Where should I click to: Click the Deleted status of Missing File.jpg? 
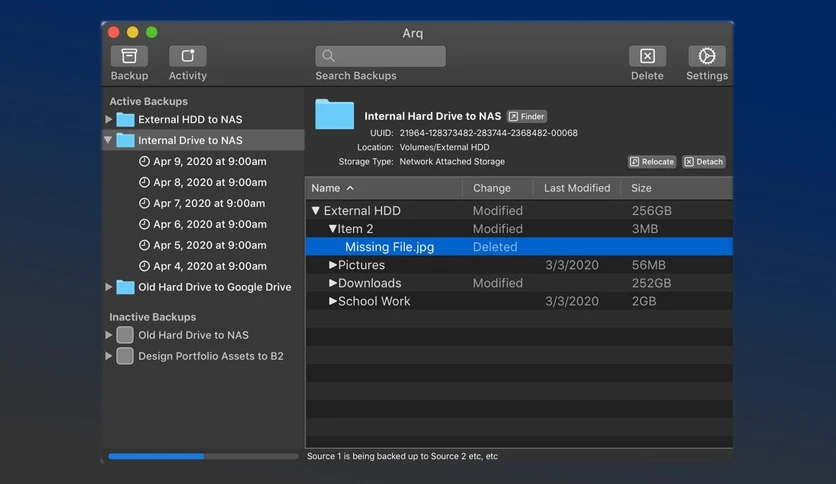point(495,247)
